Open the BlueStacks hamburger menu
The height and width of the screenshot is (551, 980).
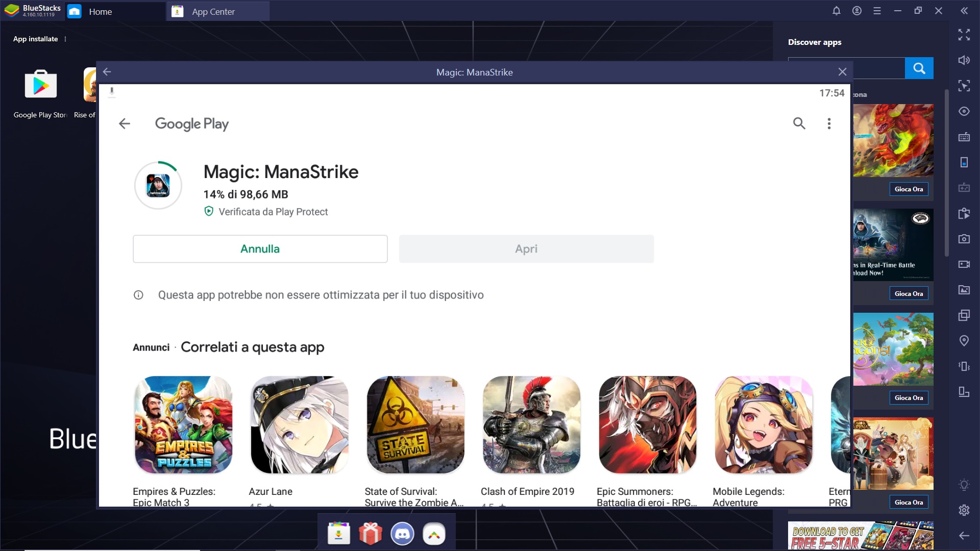pos(877,11)
